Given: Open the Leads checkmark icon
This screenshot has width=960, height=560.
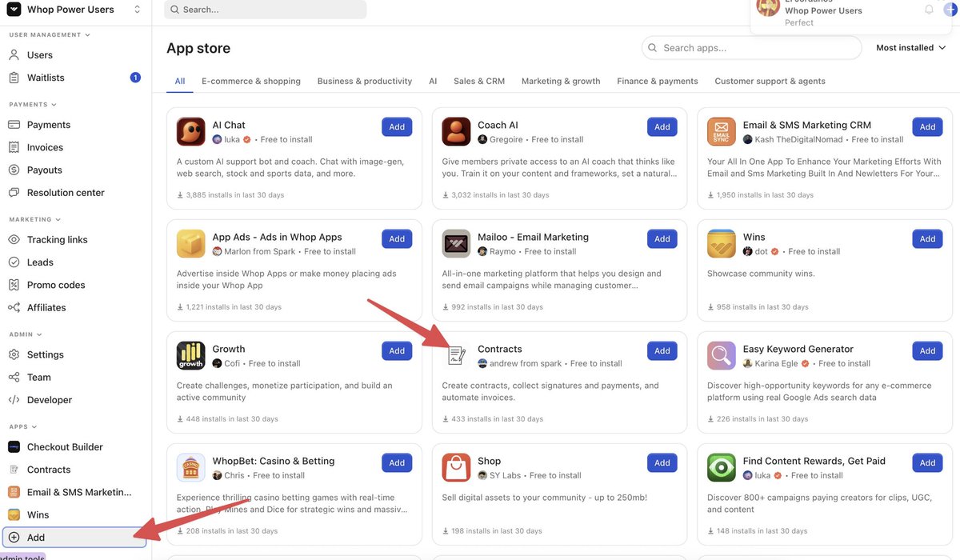Looking at the screenshot, I should coord(14,262).
